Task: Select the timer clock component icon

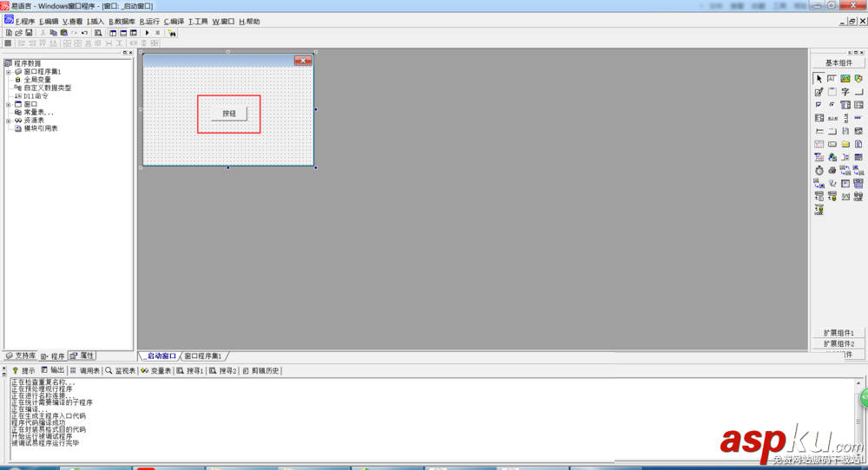Action: 819,170
